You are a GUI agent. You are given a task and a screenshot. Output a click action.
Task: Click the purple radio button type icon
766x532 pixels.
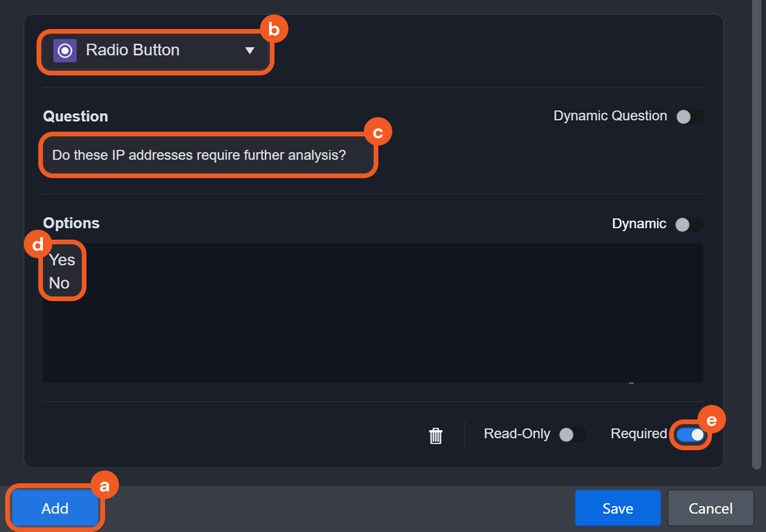coord(65,50)
